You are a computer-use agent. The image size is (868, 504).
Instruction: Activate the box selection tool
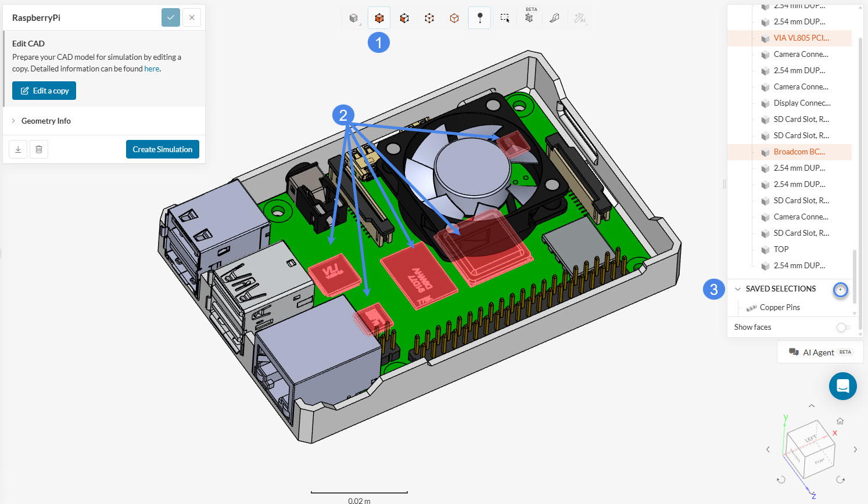(x=505, y=18)
